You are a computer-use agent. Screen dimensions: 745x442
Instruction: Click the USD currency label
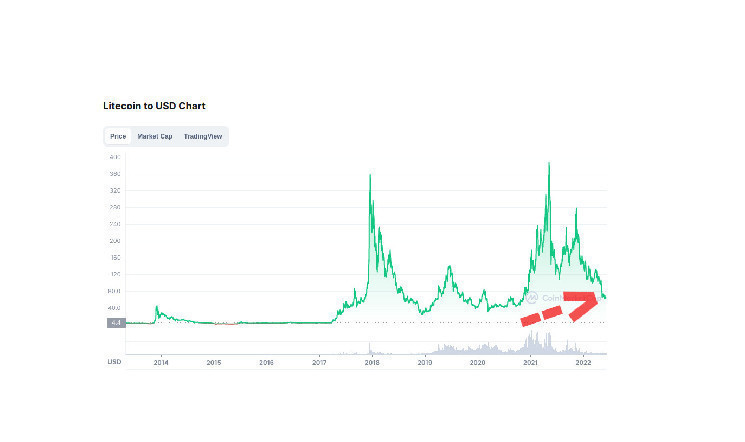tap(114, 361)
